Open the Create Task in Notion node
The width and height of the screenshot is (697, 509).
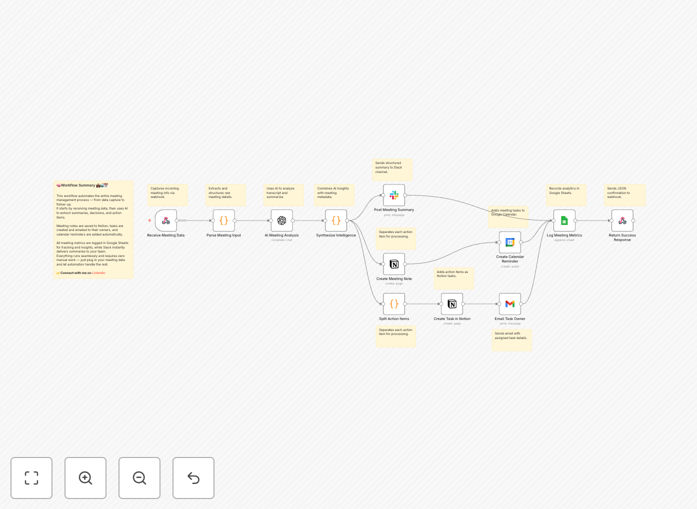[452, 304]
